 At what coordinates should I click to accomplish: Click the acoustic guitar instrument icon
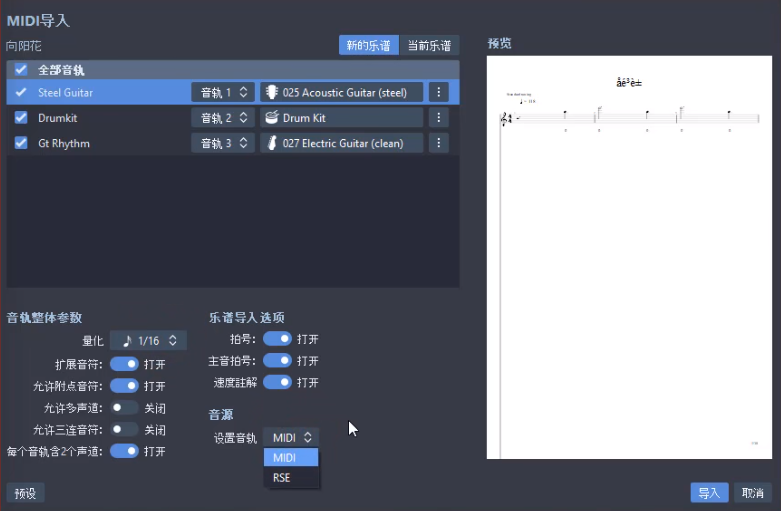click(x=271, y=92)
